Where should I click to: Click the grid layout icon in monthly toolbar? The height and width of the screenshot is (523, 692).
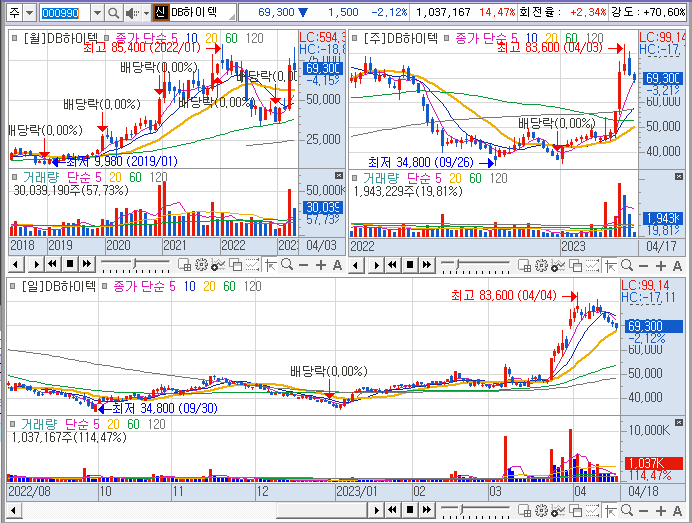point(184,265)
